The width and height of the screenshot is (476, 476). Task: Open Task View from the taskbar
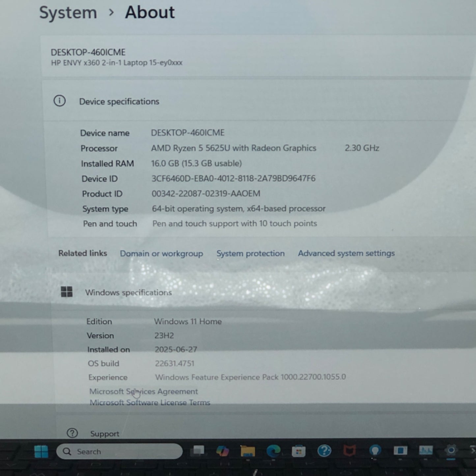[199, 451]
